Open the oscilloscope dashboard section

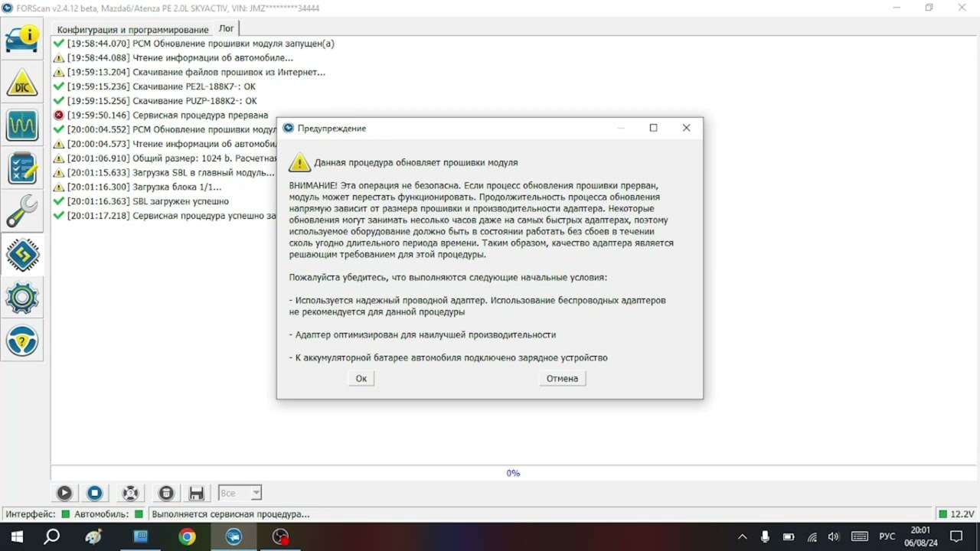(x=22, y=125)
